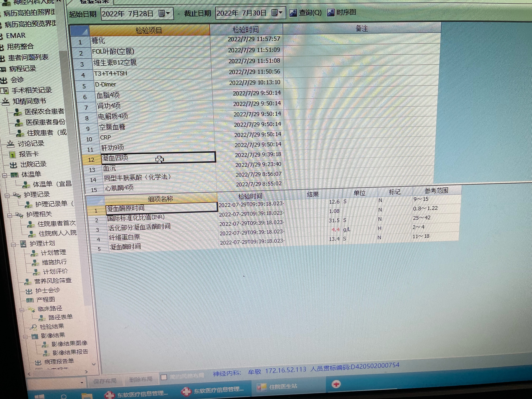Image resolution: width=532 pixels, height=399 pixels.
Task: Click the 细项名称 column header
Action: pos(160,198)
